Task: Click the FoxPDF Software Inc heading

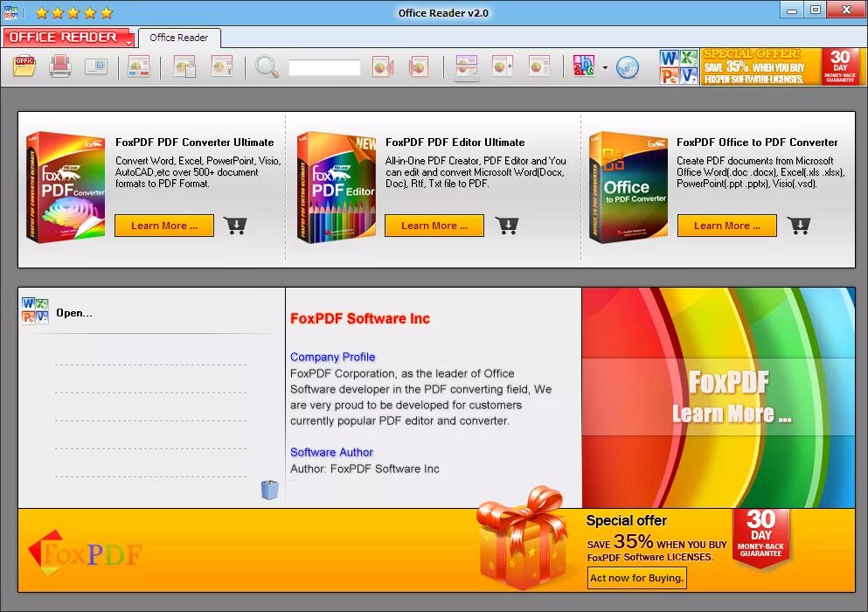Action: pos(360,318)
